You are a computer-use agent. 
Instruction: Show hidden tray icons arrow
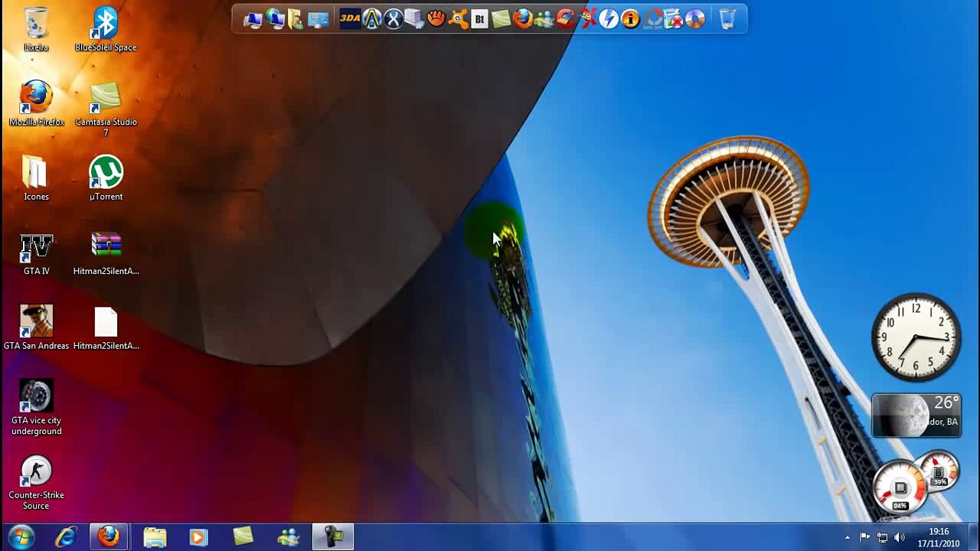[x=847, y=537]
